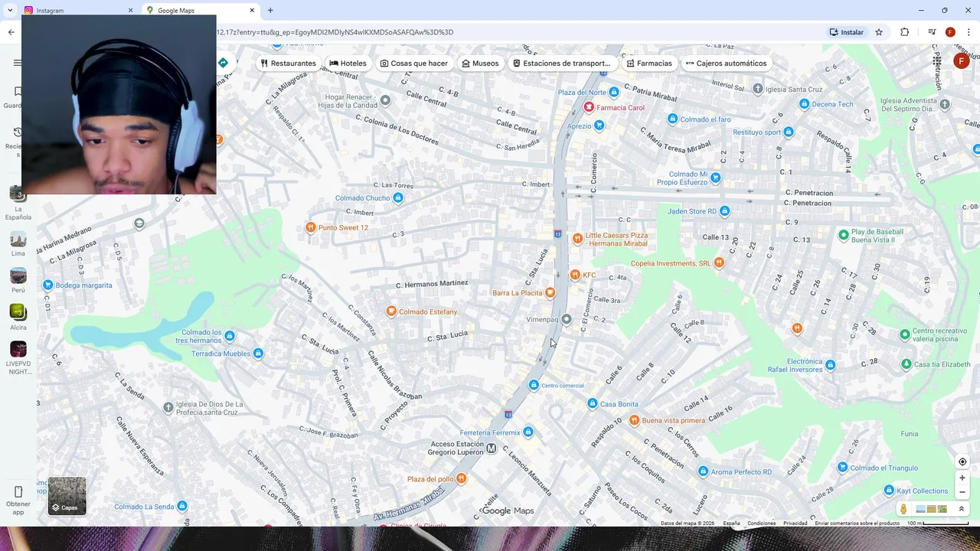Open the Condiciones footer link
This screenshot has width=980, height=551.
(x=762, y=523)
